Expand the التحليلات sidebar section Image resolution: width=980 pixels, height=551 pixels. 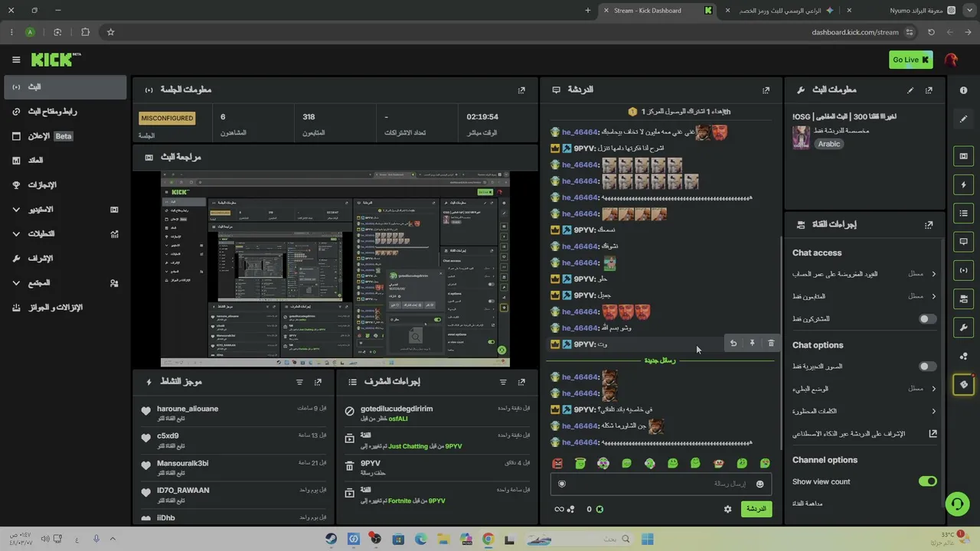[64, 234]
